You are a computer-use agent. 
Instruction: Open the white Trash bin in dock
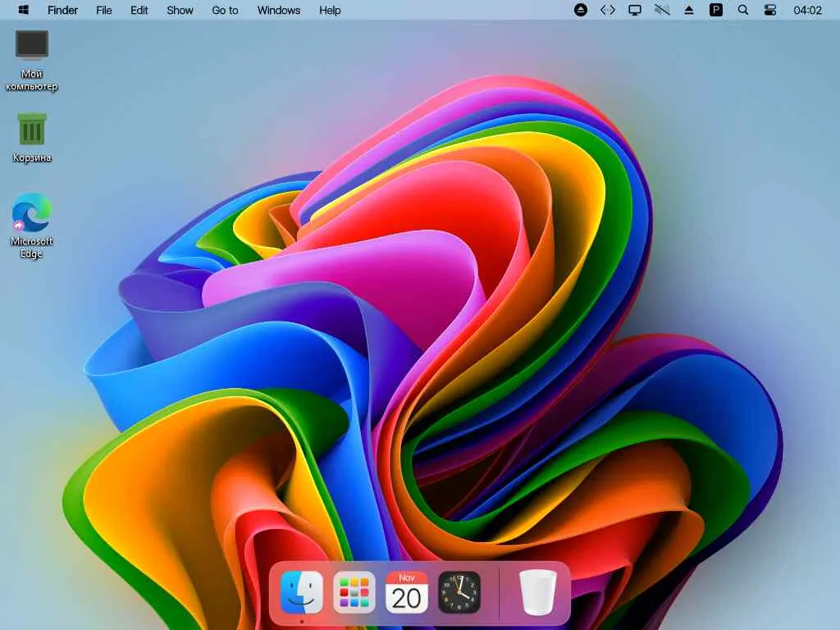[538, 592]
